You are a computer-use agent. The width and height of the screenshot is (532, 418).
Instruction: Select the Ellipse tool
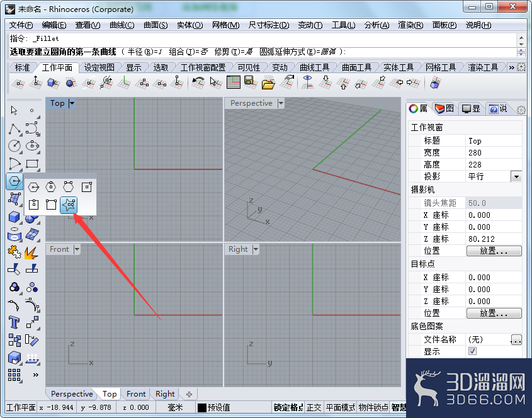click(x=32, y=146)
